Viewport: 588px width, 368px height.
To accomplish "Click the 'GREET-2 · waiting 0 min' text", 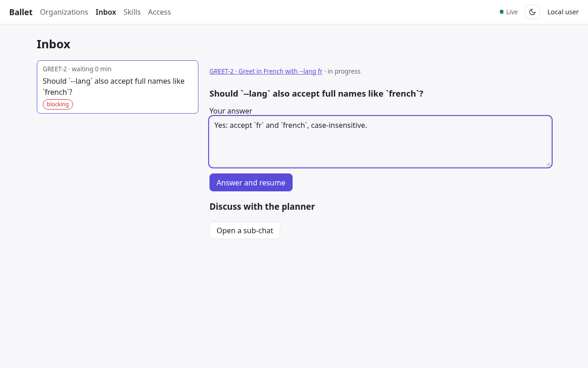I will click(x=77, y=69).
